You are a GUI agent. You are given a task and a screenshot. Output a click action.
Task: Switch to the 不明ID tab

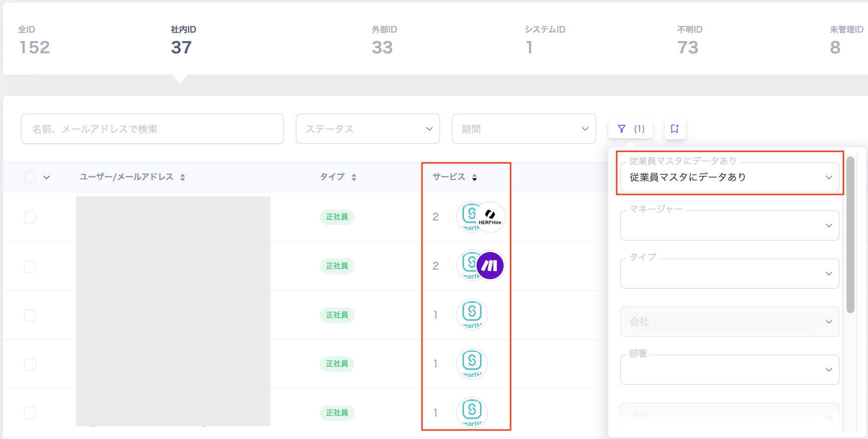point(689,40)
